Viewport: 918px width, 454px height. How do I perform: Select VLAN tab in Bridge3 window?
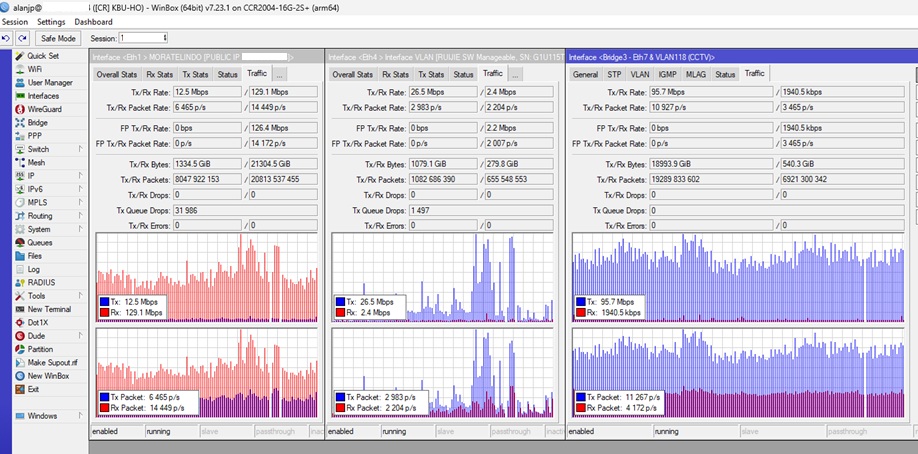(640, 74)
